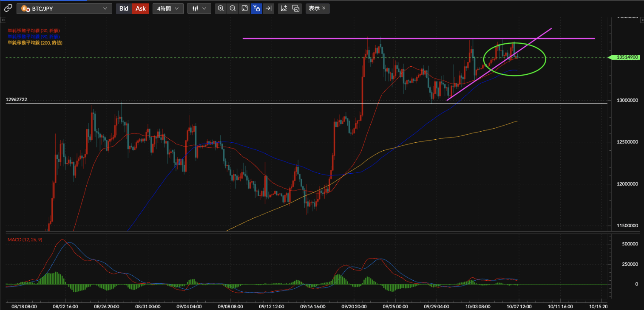Expand the collapsed side panel arrows
The image size is (644, 310).
(3, 20)
